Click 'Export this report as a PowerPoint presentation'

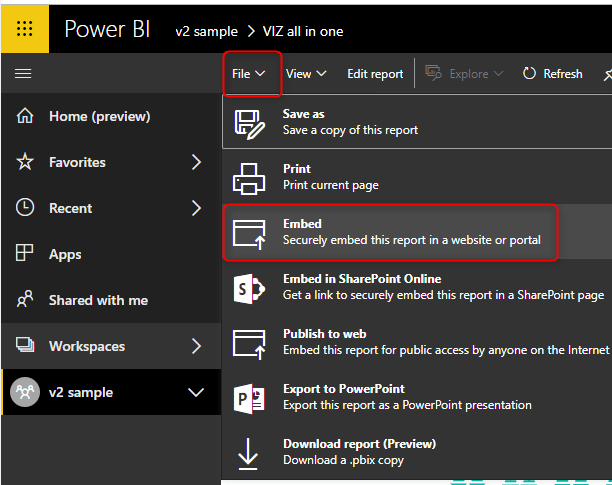407,405
